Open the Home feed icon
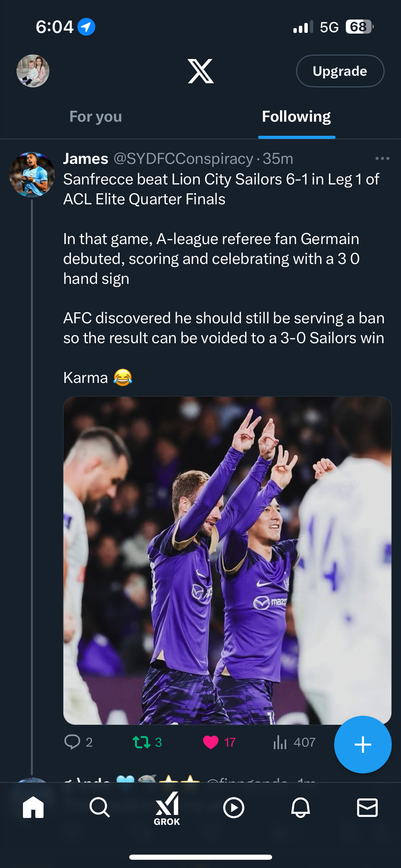 pos(33,807)
